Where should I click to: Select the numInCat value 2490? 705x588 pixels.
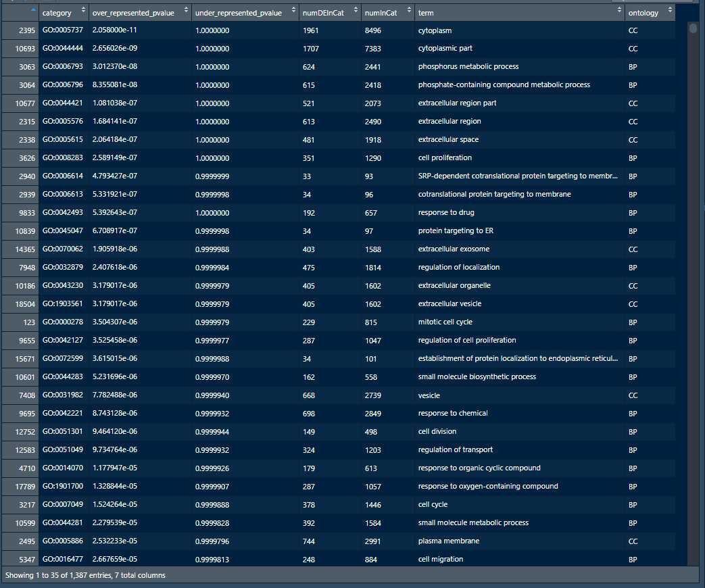tap(372, 122)
